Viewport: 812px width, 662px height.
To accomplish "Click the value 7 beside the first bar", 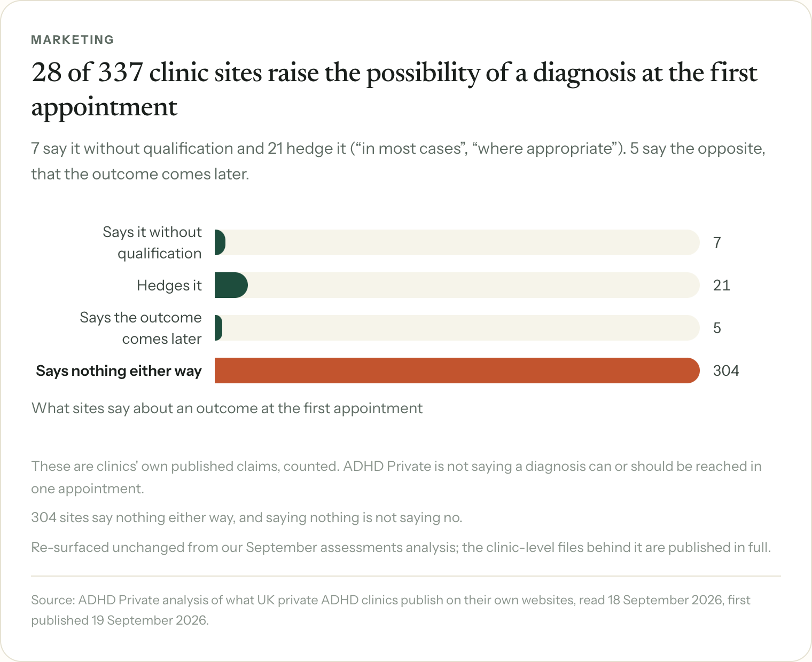I will coord(717,242).
